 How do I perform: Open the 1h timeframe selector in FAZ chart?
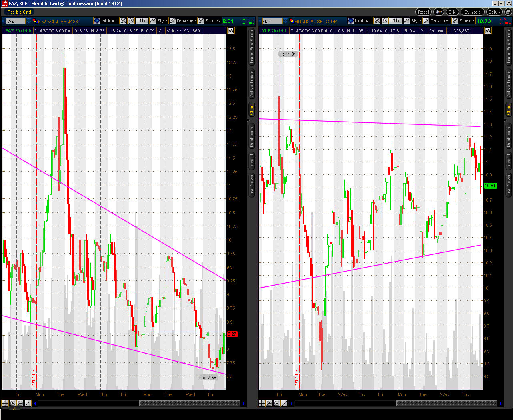coord(142,21)
